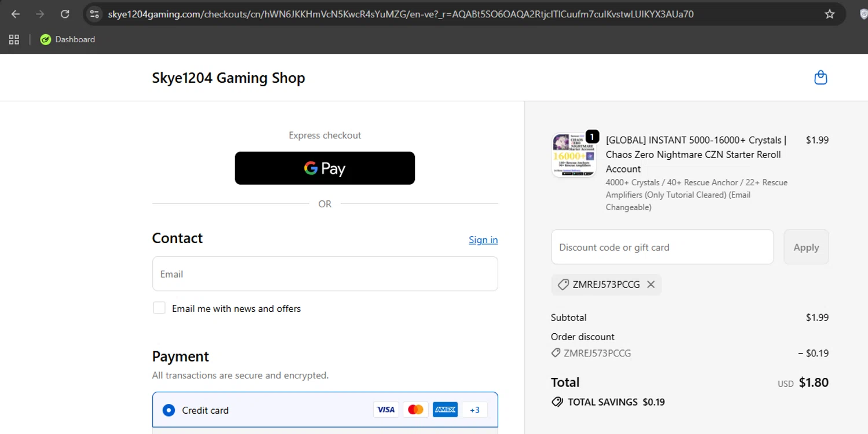Go back to the previous browser page
The image size is (868, 434).
(x=16, y=14)
